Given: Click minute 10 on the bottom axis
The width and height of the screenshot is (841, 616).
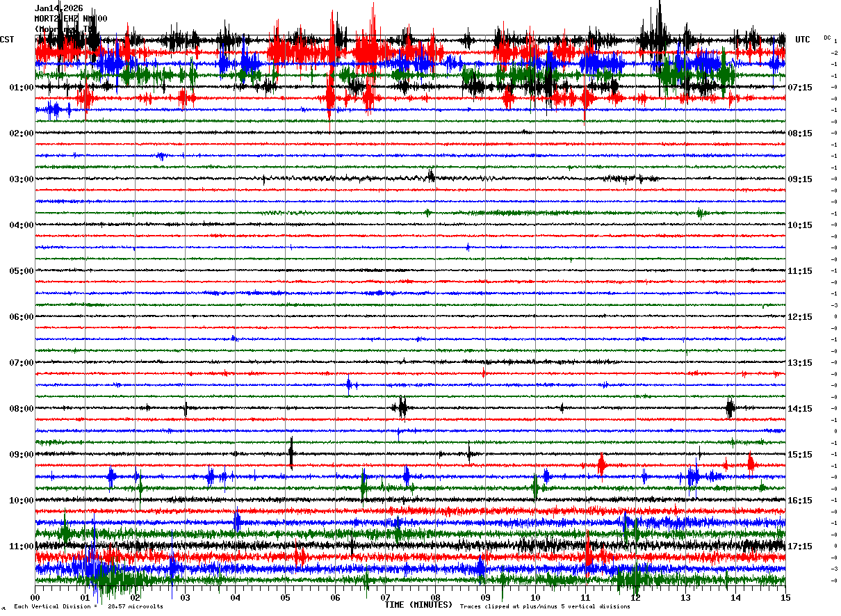Looking at the screenshot, I should [535, 597].
